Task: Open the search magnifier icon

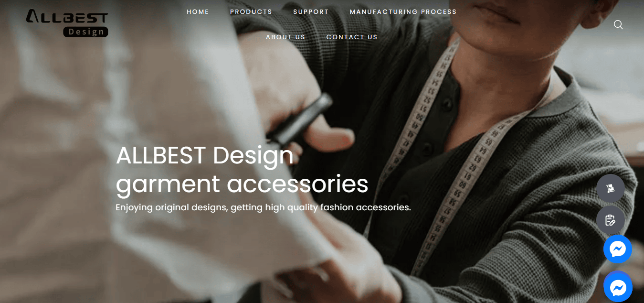Action: tap(618, 25)
